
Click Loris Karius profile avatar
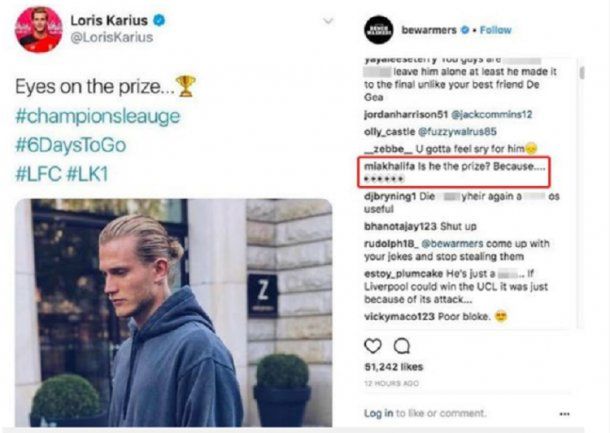point(39,29)
